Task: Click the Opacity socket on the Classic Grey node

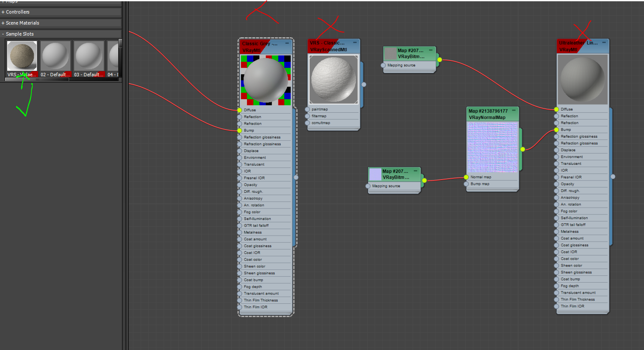Action: coord(240,185)
